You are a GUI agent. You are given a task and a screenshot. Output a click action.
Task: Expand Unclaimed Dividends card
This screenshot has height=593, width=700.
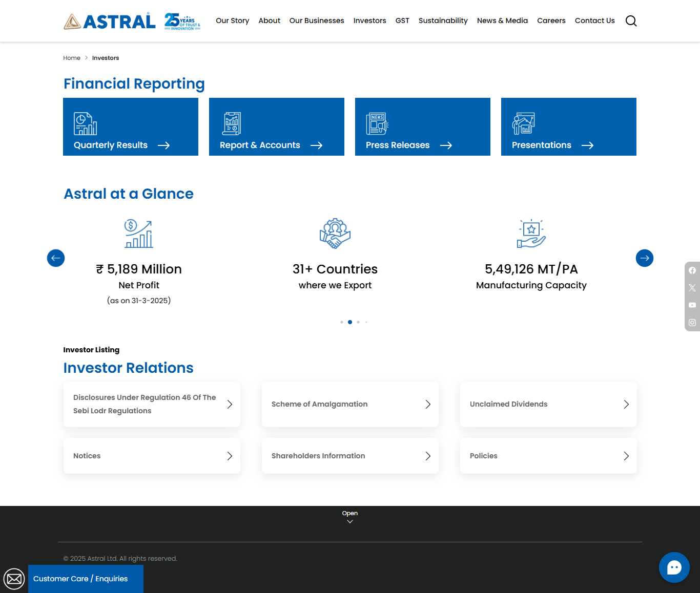coord(548,404)
